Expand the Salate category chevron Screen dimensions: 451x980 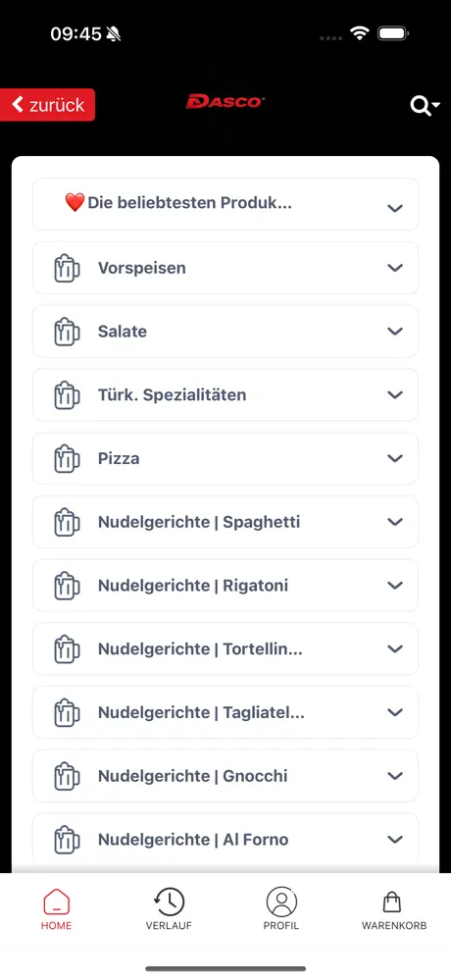pos(395,332)
